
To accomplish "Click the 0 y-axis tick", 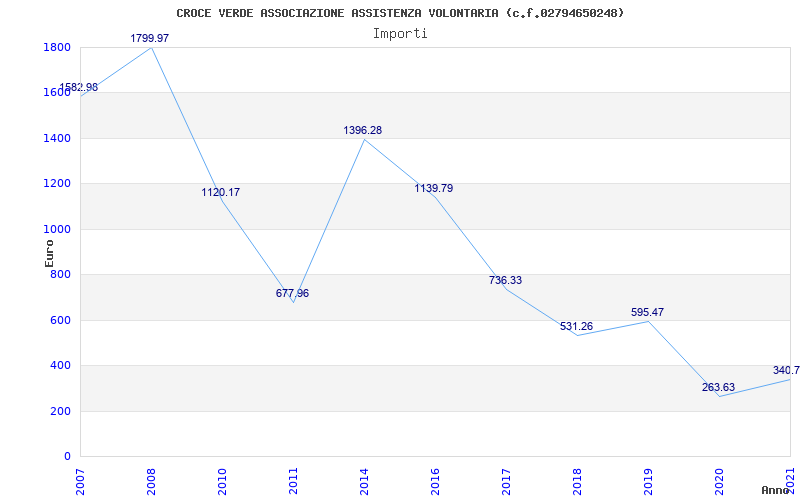I will 68,457.
